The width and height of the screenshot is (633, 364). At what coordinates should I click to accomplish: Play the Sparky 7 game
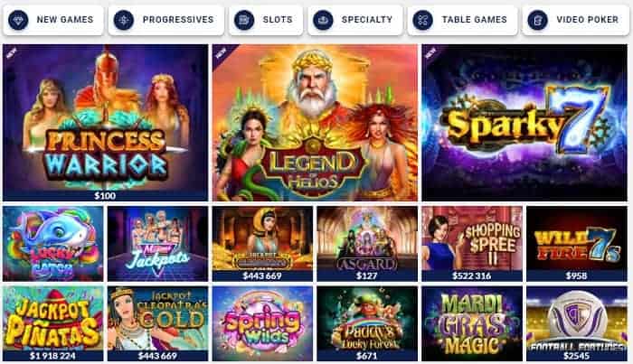(x=524, y=123)
